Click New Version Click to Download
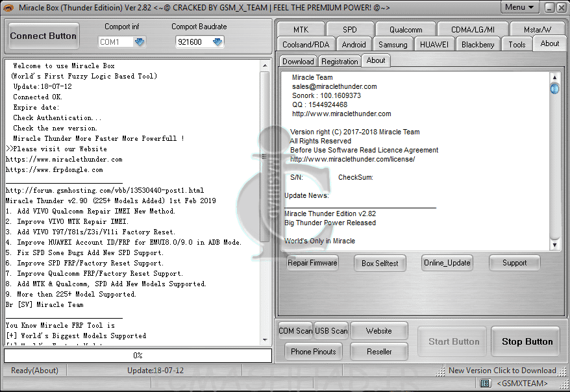The height and width of the screenshot is (392, 570). pyautogui.click(x=502, y=370)
